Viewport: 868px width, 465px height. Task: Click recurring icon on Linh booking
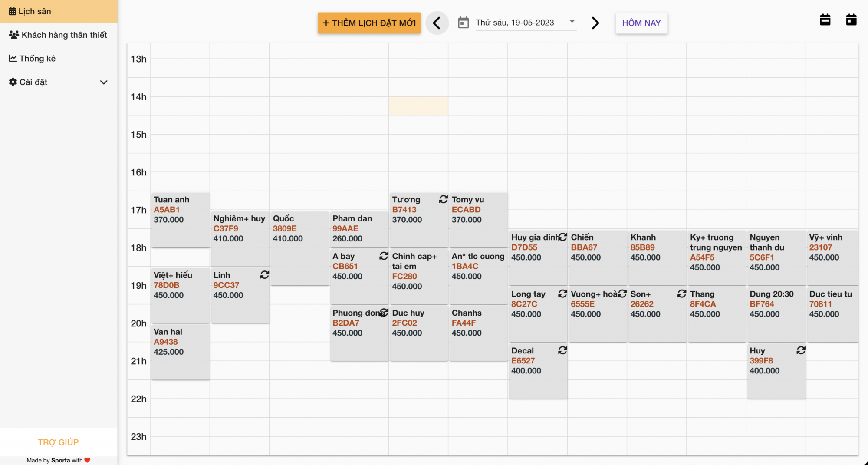(265, 274)
